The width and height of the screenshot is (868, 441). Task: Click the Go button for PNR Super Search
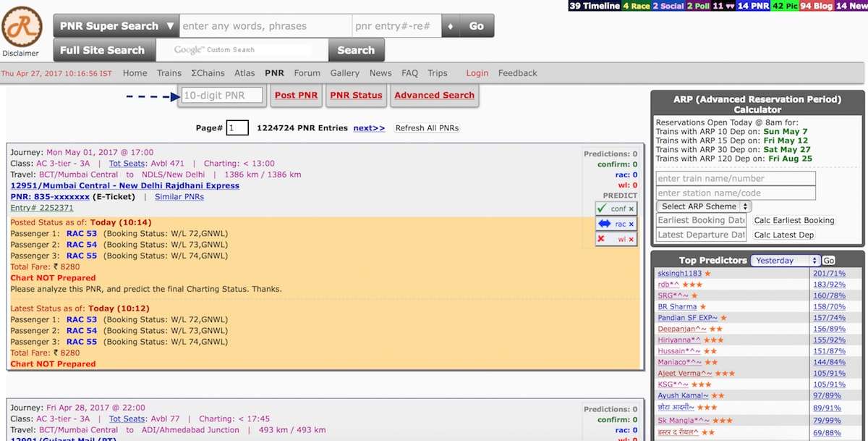click(x=477, y=26)
